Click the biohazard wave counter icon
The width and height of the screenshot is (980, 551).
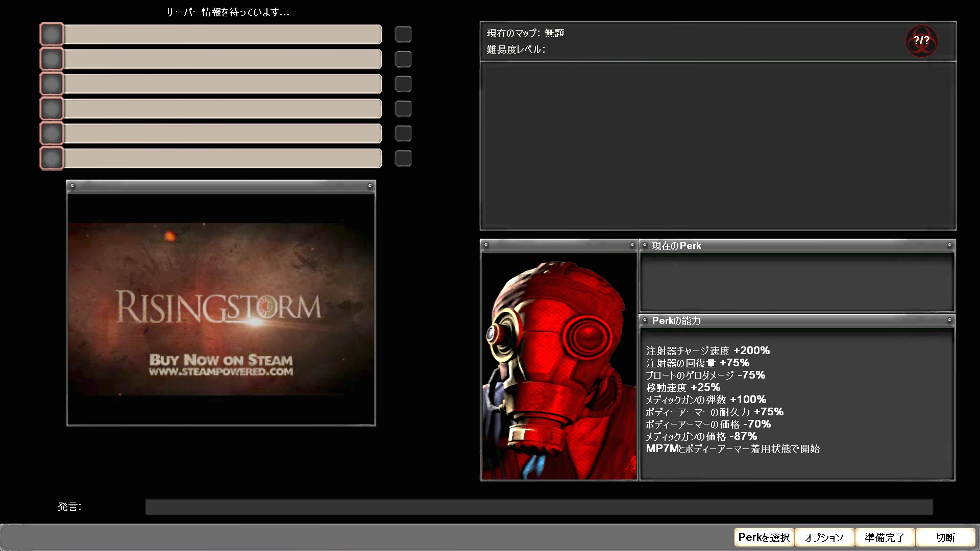pos(921,41)
